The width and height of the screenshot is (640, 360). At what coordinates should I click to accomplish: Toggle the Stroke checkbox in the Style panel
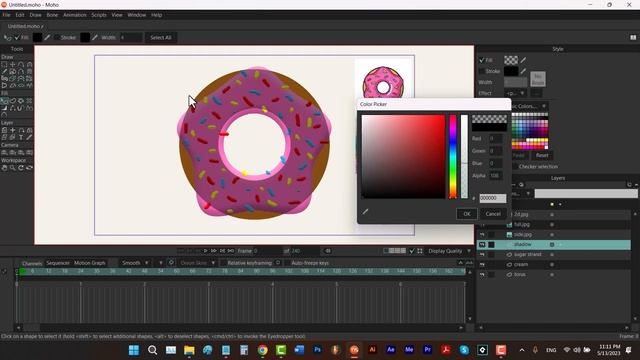pyautogui.click(x=482, y=71)
